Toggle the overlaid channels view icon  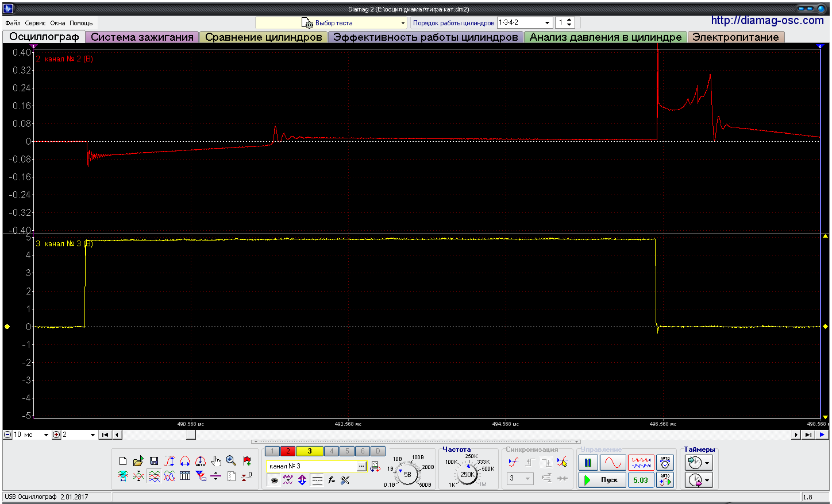point(170,476)
